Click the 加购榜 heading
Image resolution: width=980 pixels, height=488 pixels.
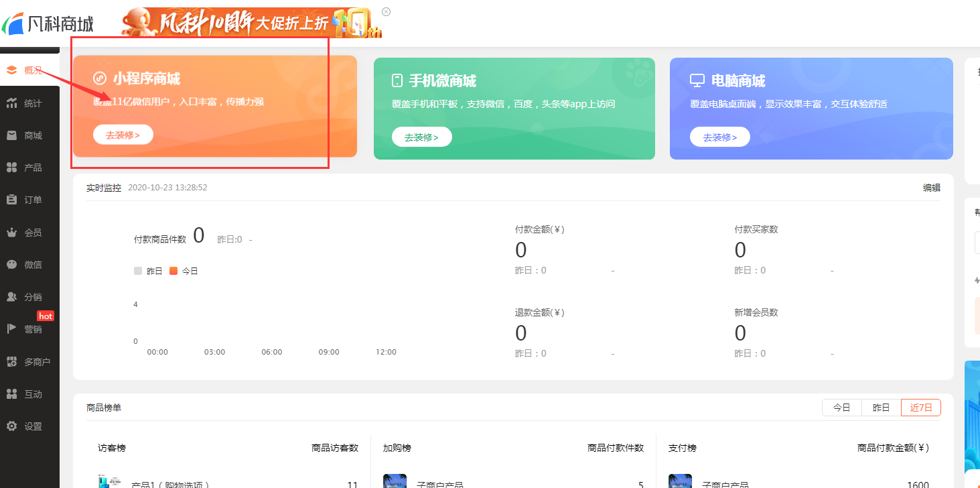coord(397,448)
